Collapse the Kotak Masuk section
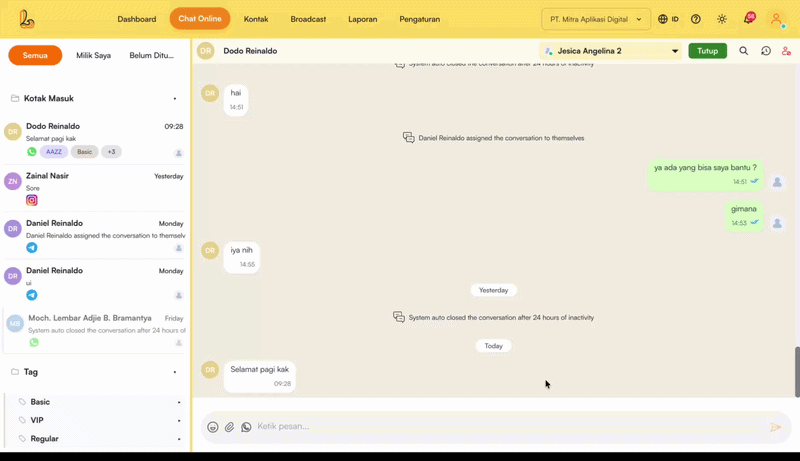800x461 pixels. pyautogui.click(x=175, y=99)
